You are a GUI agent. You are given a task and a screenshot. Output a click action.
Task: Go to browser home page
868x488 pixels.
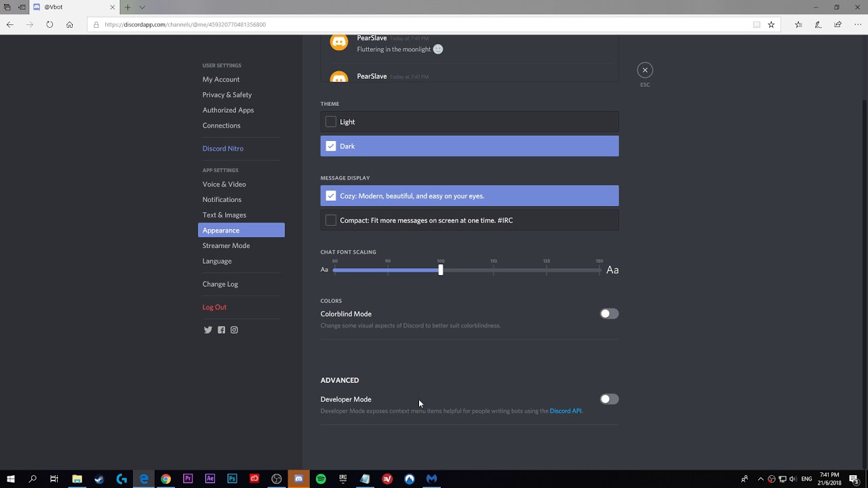69,24
